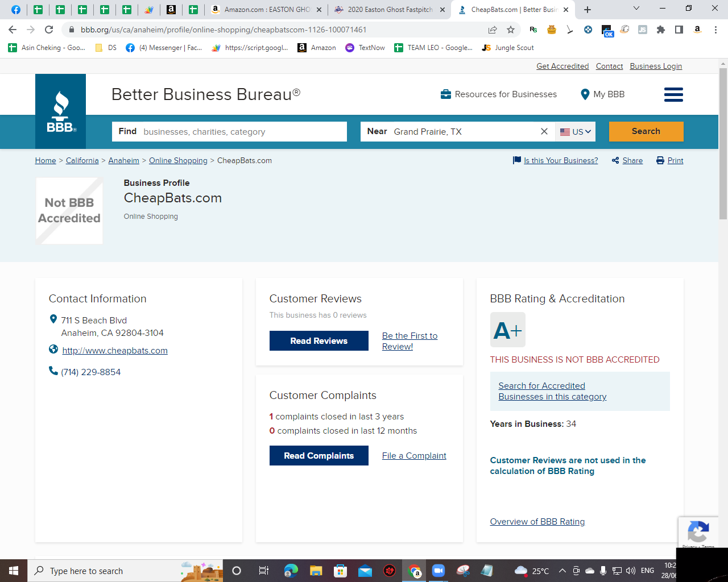Open the Mail app from the taskbar
Screen dimensions: 728x582
tap(365, 571)
